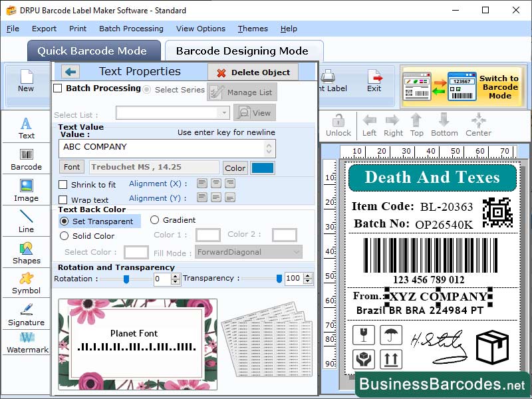The height and width of the screenshot is (399, 532).
Task: Open the Export menu
Action: click(44, 29)
